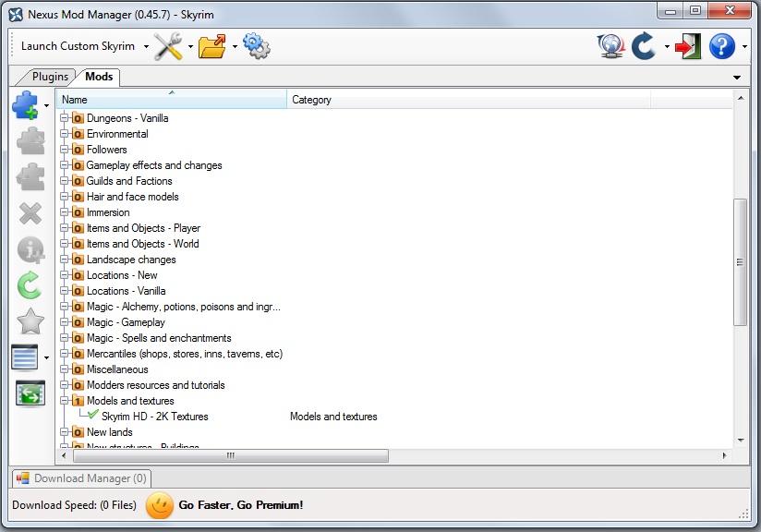761x532 pixels.
Task: Click the red arrow change game icon
Action: [x=688, y=46]
